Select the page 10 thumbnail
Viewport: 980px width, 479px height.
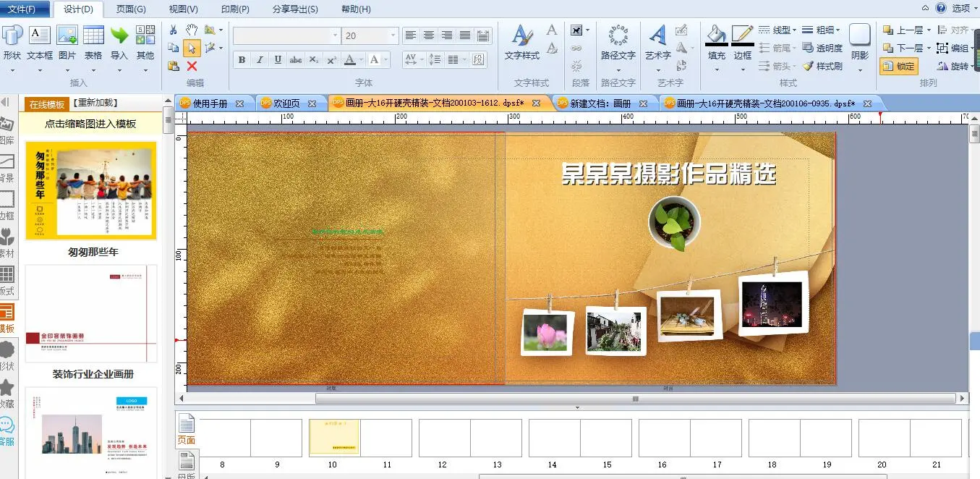tap(334, 438)
